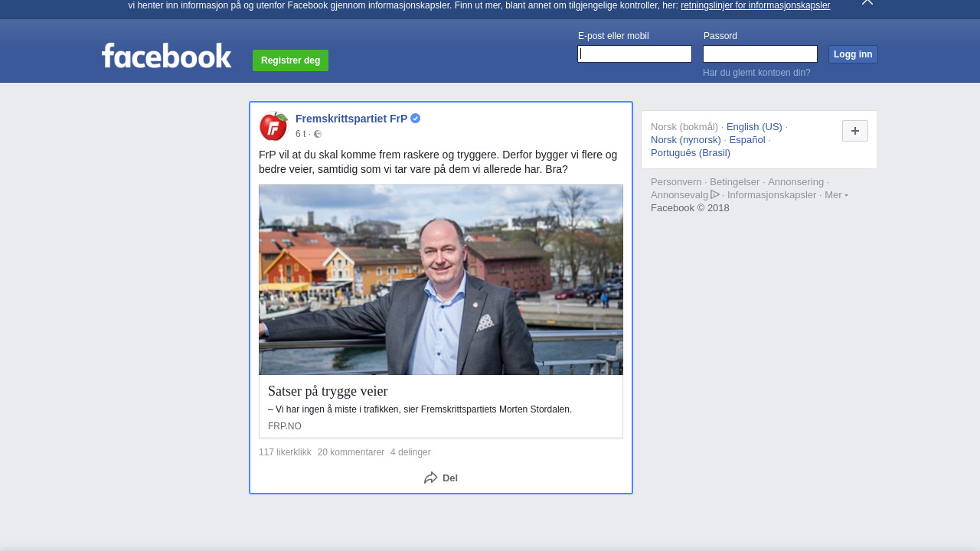980x551 pixels.
Task: Click the AdChoices triangle icon
Action: (715, 194)
